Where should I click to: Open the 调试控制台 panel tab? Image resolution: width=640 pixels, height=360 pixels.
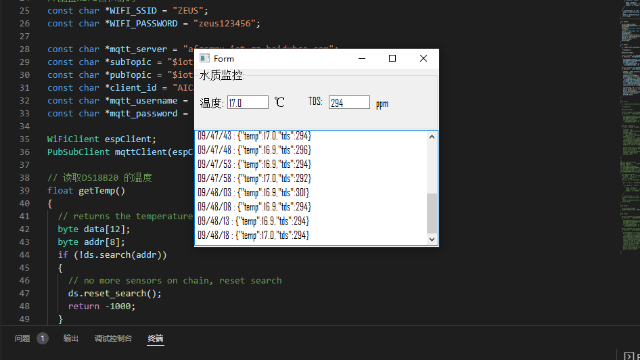click(113, 338)
